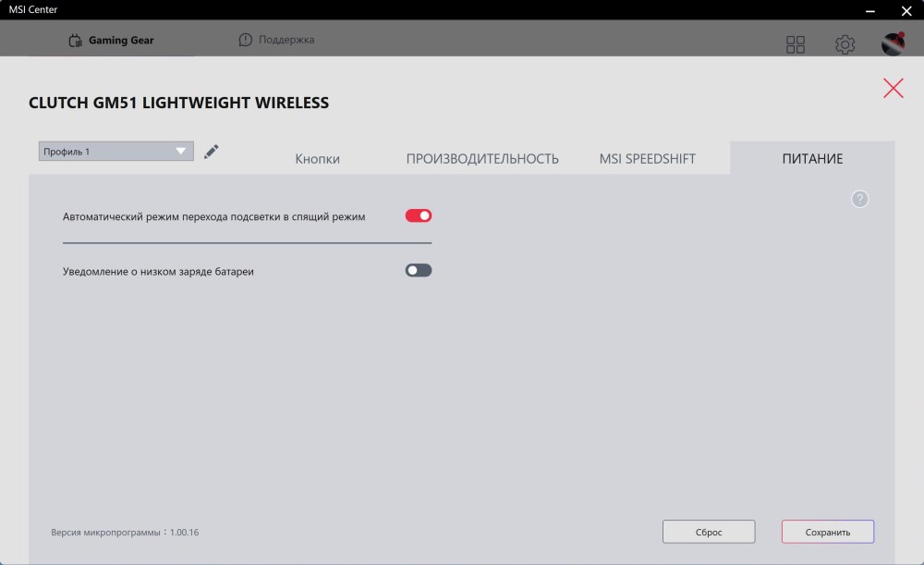924x565 pixels.
Task: Select the ПИТАНИЕ tab
Action: pyautogui.click(x=812, y=159)
